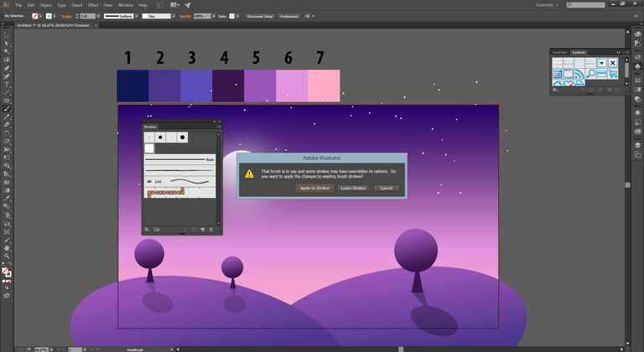Image resolution: width=644 pixels, height=352 pixels.
Task: Select the Paintbrush tool in toolbox
Action: click(7, 109)
